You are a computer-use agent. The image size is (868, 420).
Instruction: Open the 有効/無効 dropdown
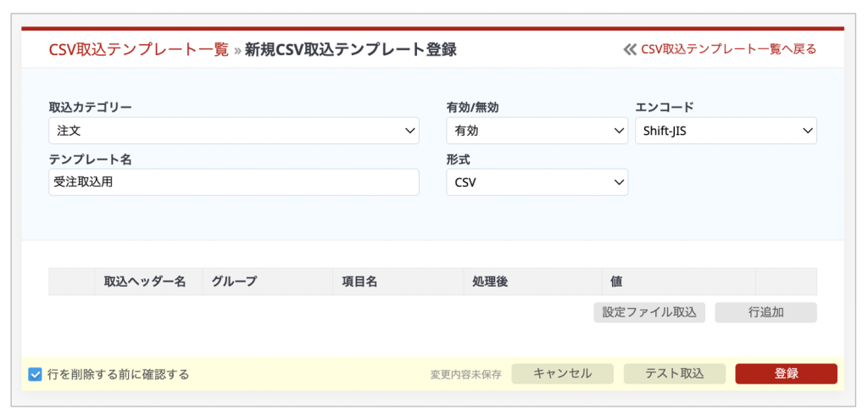[x=537, y=131]
